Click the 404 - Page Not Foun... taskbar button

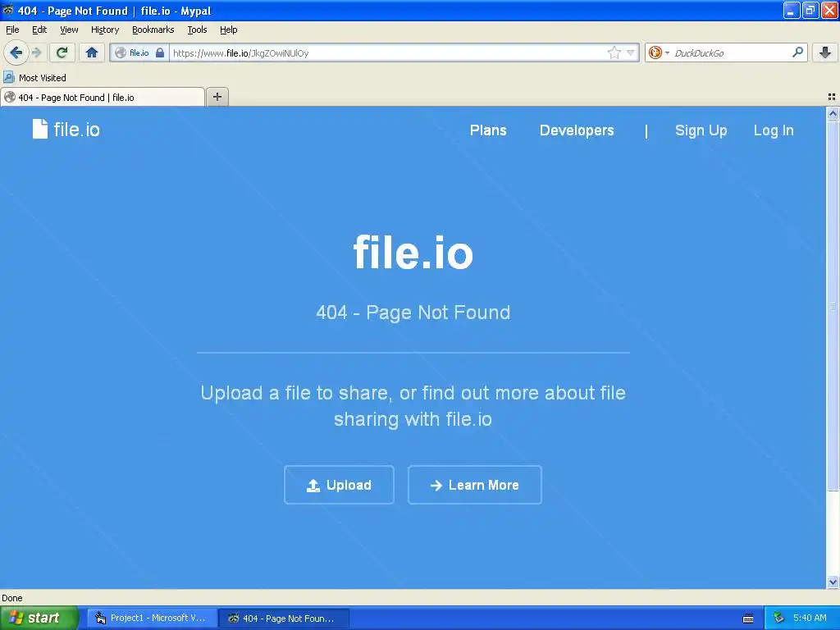[284, 619]
